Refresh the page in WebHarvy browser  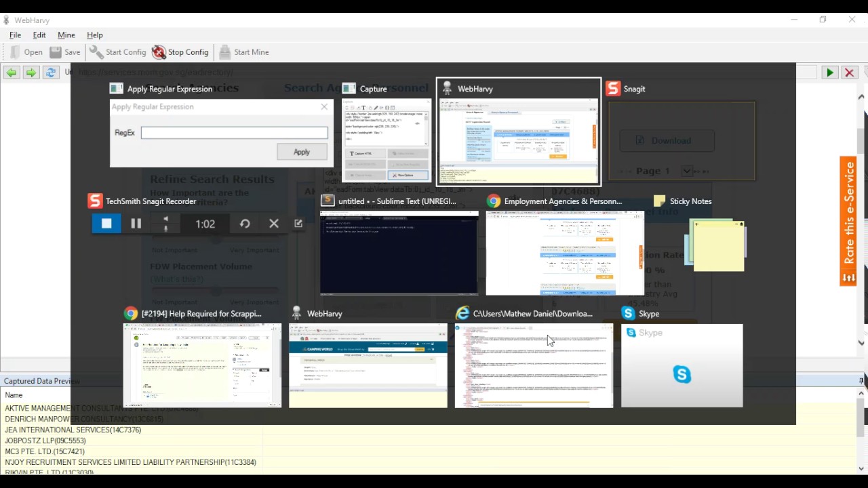coord(50,73)
